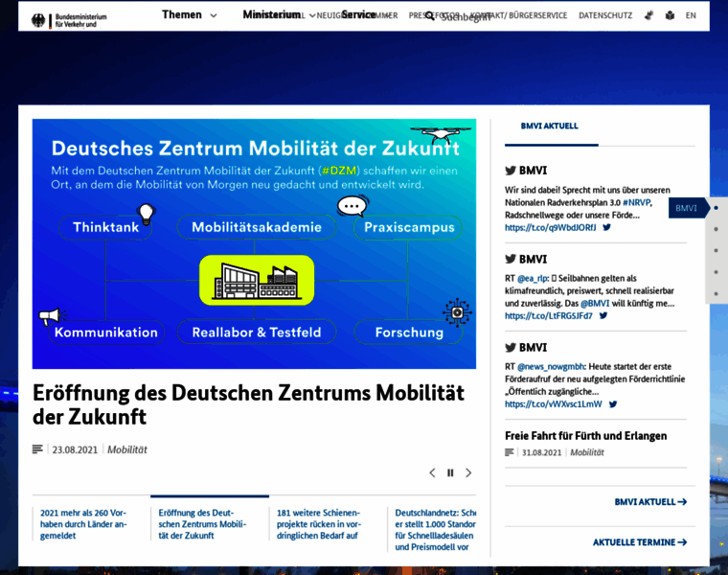Open article Freie Fahrt für Fürth und Erlangen
This screenshot has height=575, width=728.
pos(586,436)
